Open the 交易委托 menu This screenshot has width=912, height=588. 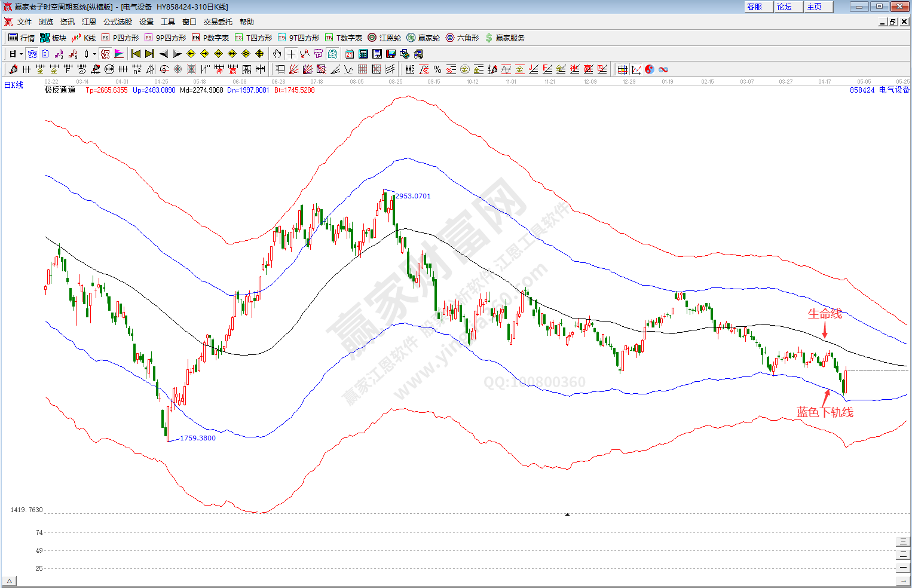tap(218, 22)
